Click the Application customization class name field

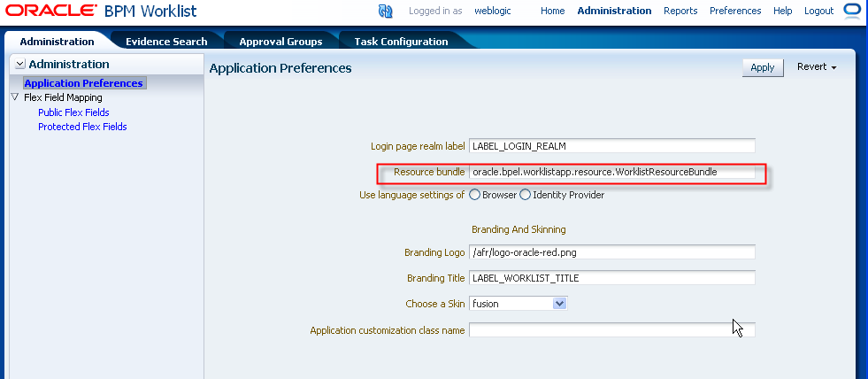coord(611,330)
